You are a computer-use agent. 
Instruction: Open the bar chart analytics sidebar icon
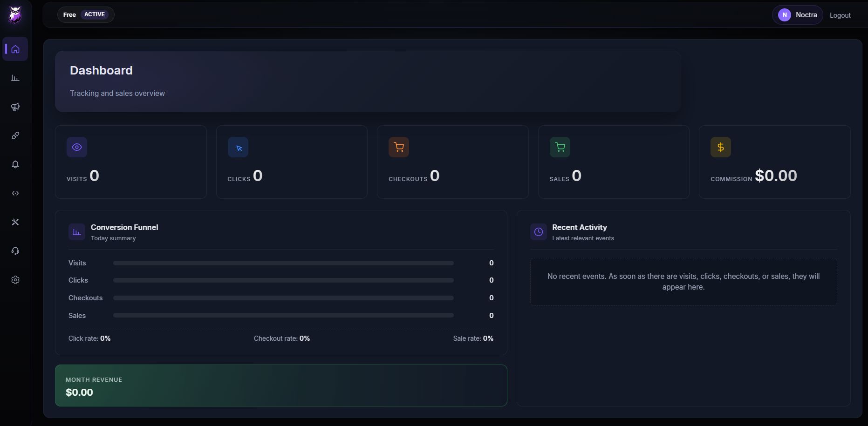[15, 78]
